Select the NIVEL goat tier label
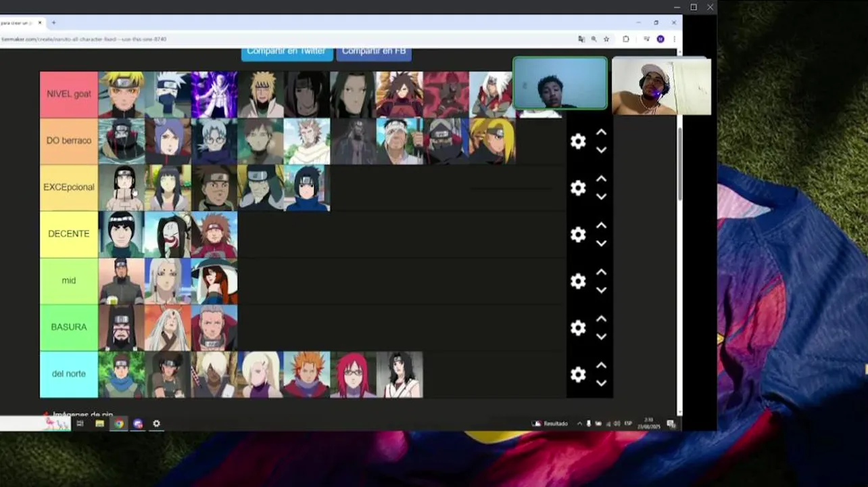868x487 pixels. [x=69, y=95]
